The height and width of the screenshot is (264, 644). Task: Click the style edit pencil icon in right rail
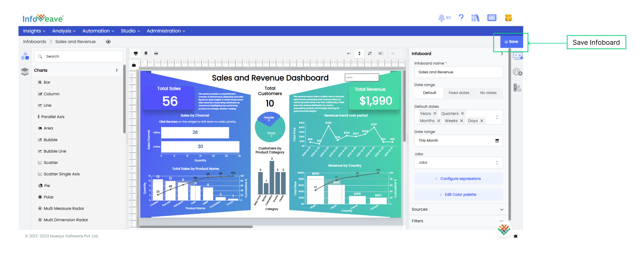[x=517, y=88]
